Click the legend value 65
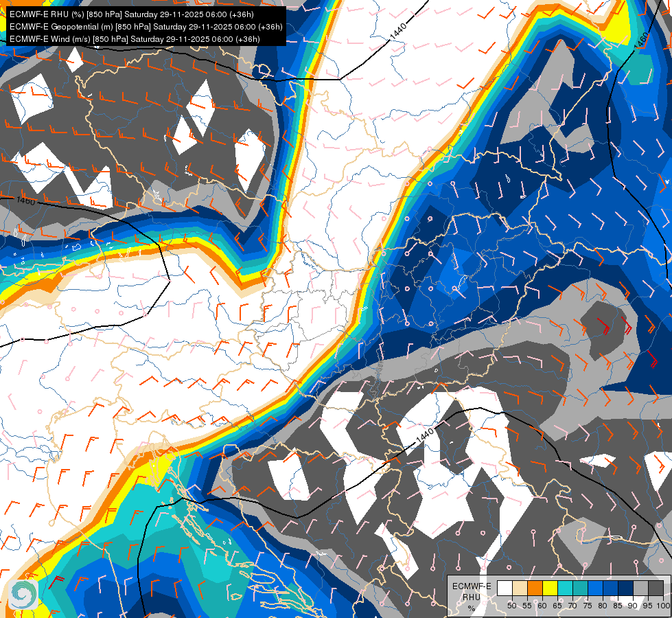672x618 pixels. tap(557, 606)
